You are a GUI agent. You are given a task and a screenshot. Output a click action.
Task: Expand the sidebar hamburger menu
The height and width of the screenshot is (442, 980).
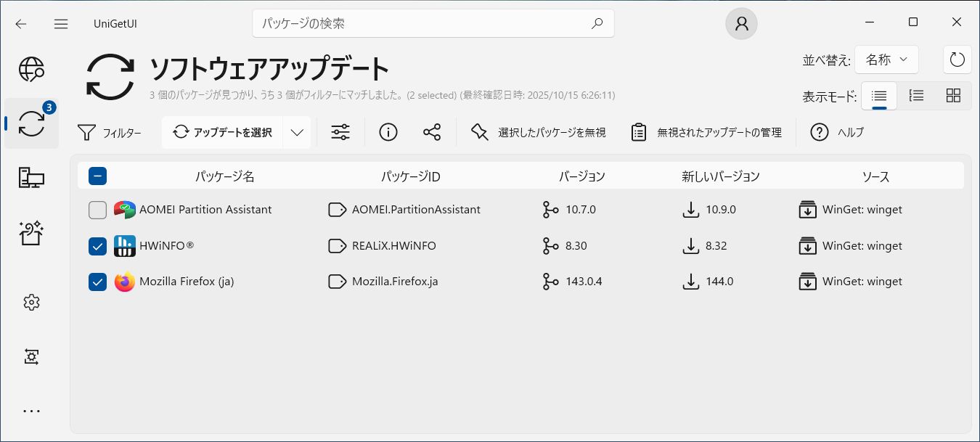coord(61,23)
